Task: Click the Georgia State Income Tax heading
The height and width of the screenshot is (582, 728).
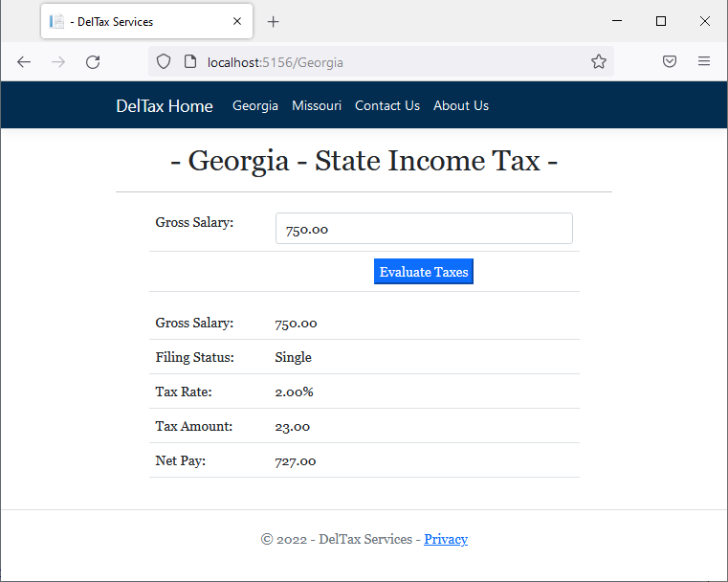Action: [364, 161]
